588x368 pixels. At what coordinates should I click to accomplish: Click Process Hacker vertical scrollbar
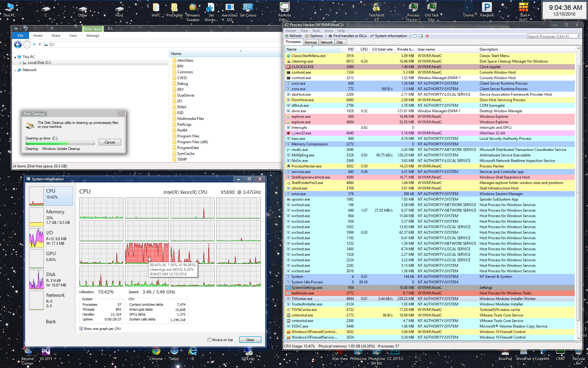pos(578,193)
